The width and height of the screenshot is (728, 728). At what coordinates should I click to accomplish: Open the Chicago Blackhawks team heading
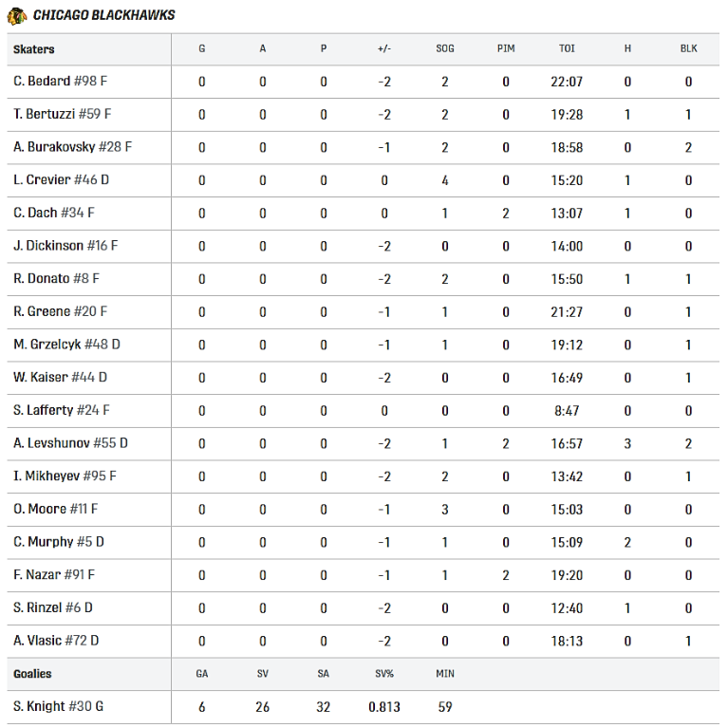(103, 15)
